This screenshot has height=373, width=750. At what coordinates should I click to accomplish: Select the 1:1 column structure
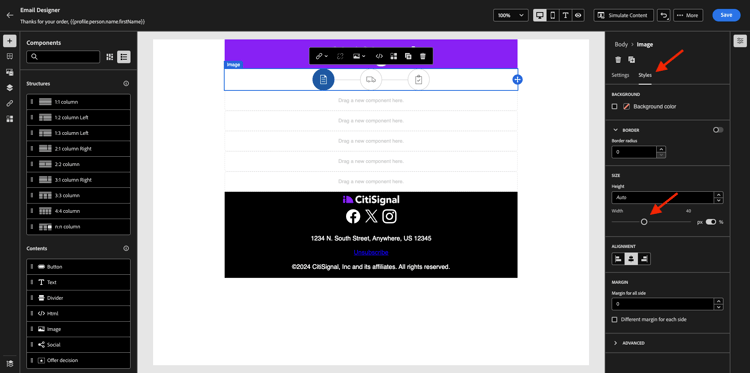[78, 102]
